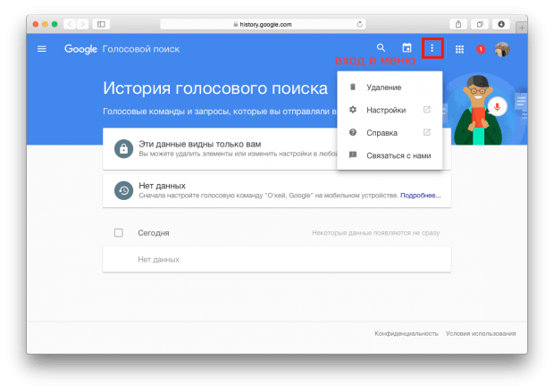Open Условия использования footer link
554x392 pixels.
481,333
